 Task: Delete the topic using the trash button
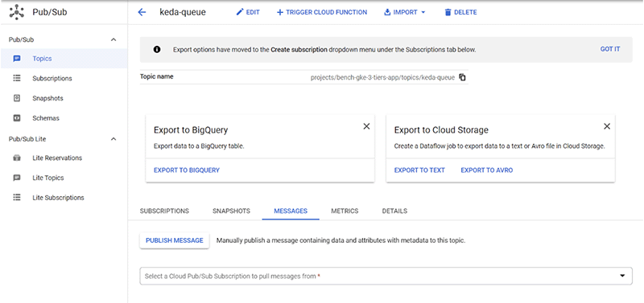[460, 12]
